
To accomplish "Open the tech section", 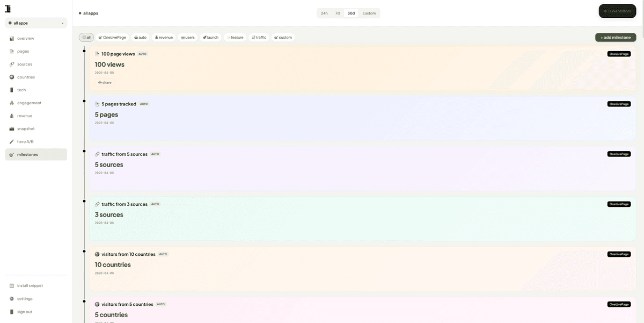I will tap(20, 90).
